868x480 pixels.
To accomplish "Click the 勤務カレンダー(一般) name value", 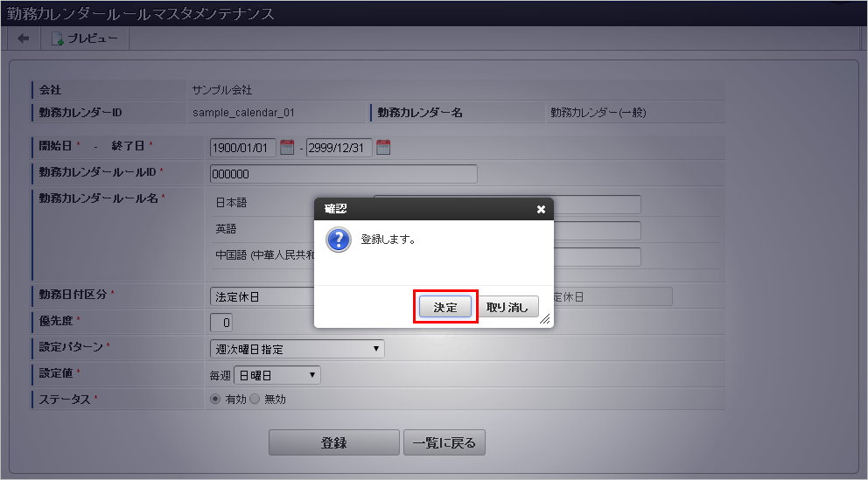I will pos(598,112).
